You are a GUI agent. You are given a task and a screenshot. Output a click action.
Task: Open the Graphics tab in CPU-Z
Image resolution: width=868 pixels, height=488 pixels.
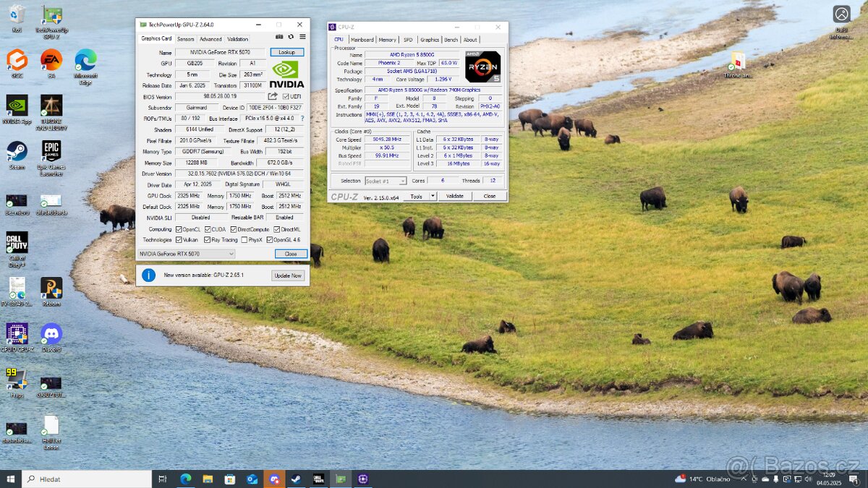(430, 40)
